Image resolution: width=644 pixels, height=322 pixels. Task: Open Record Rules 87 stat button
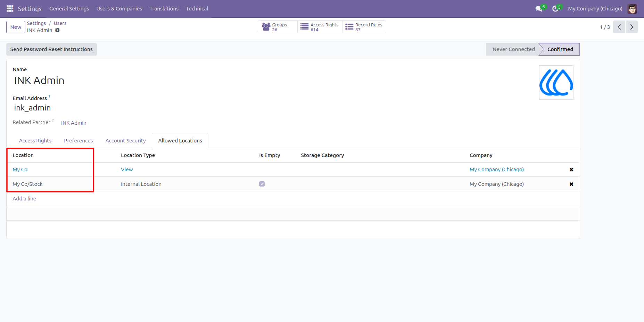pos(364,27)
